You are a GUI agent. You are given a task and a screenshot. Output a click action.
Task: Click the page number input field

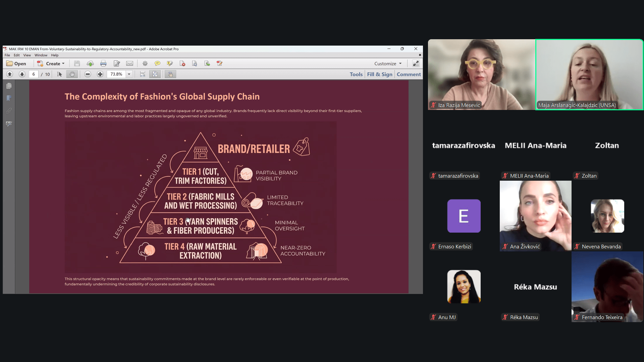pos(34,74)
